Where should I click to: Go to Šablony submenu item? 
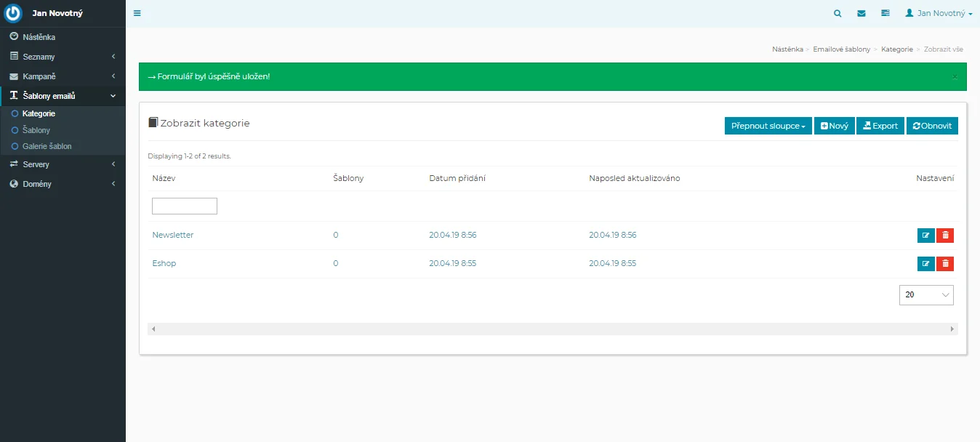click(36, 130)
